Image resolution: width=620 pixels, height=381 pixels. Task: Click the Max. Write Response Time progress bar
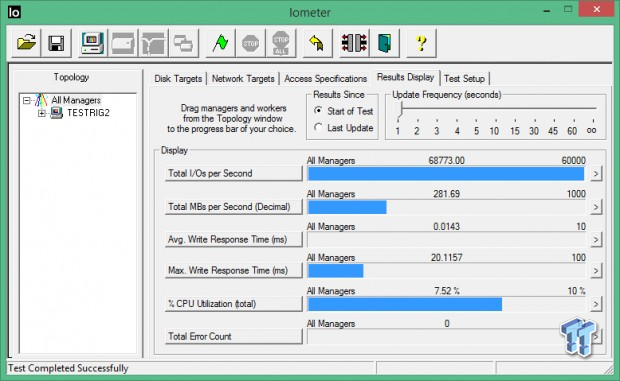click(x=446, y=271)
